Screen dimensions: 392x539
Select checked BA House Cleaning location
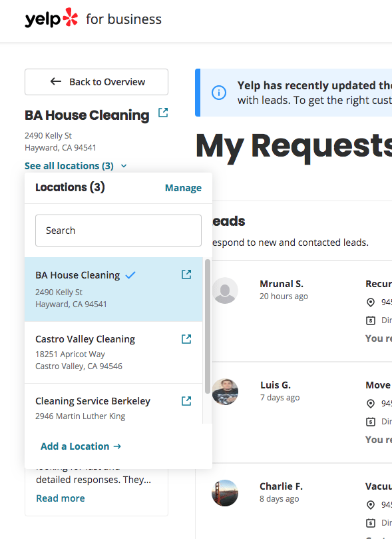(113, 289)
